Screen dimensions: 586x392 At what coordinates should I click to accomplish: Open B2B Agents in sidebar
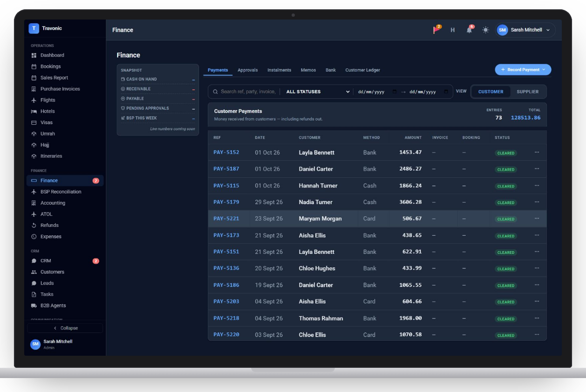(65, 306)
